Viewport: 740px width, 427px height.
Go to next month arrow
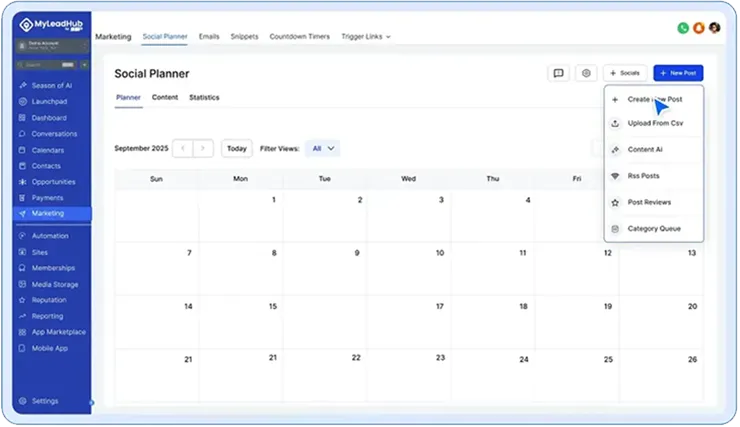click(x=203, y=149)
